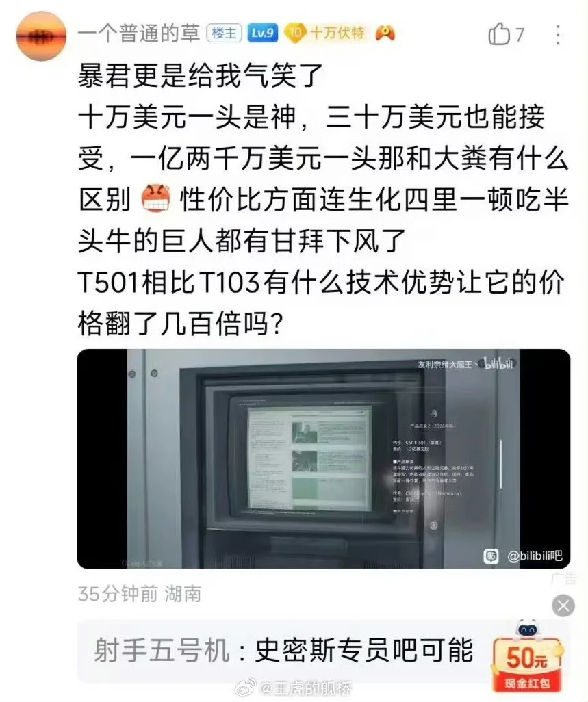Tap the like count number 7
The height and width of the screenshot is (702, 588).
[x=520, y=34]
